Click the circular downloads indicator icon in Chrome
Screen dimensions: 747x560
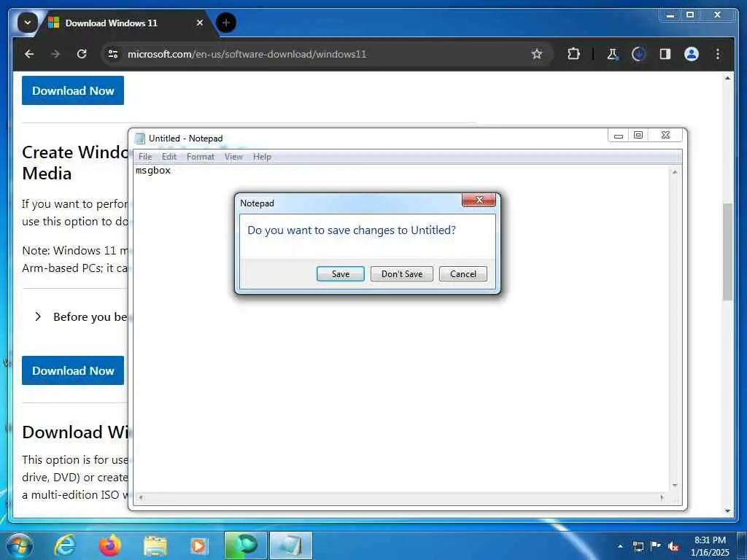[638, 54]
